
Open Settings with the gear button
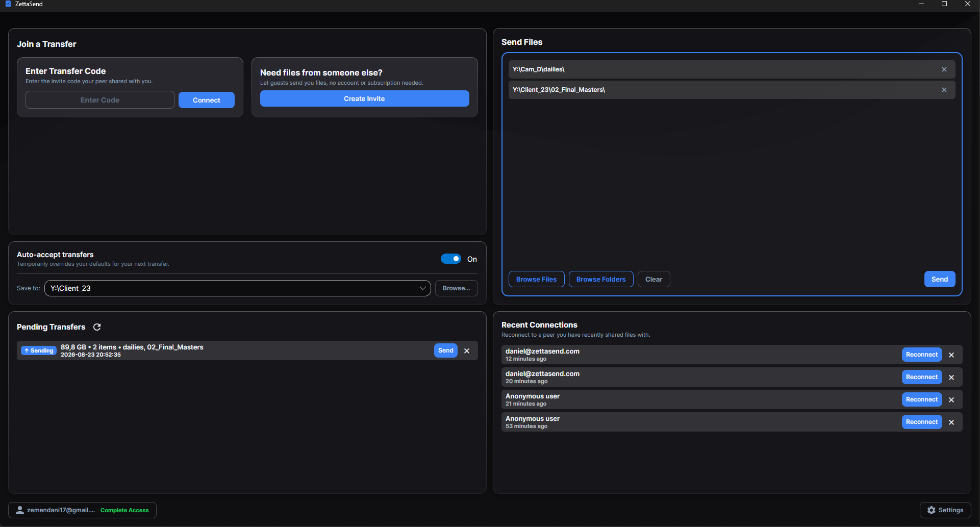pyautogui.click(x=945, y=510)
